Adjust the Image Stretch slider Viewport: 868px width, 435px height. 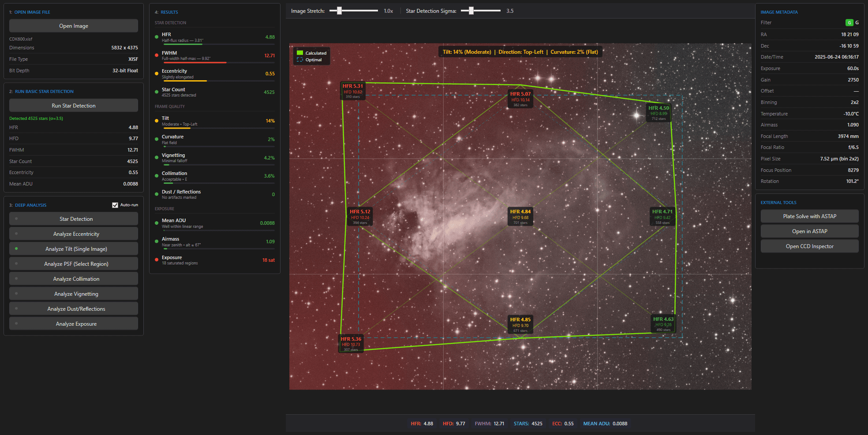[339, 11]
